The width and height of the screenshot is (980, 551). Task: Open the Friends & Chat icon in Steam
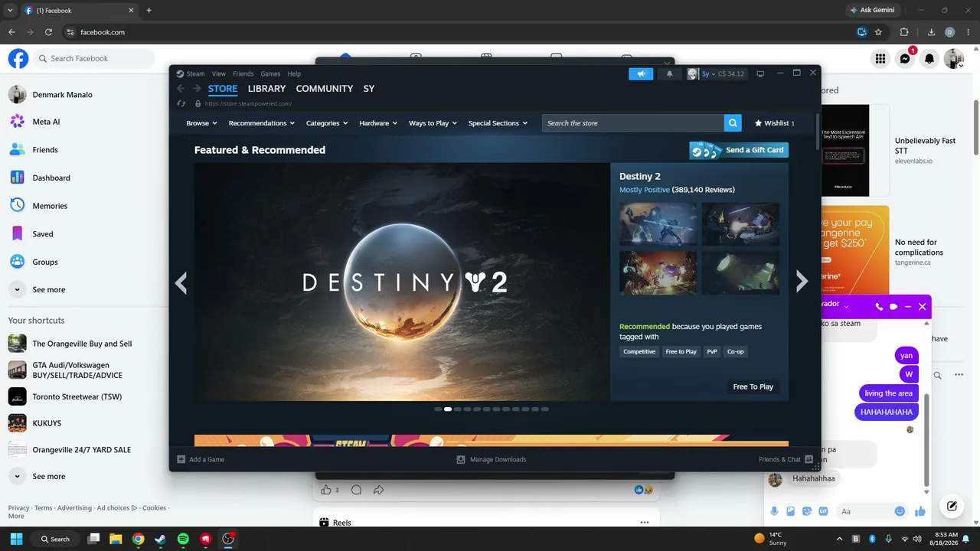click(808, 459)
